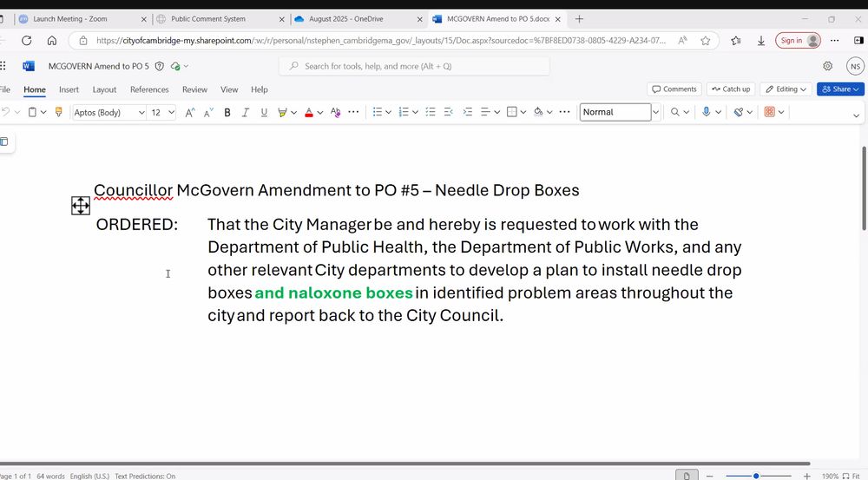Click the orange Add-ins grid icon
Image resolution: width=868 pixels, height=480 pixels.
pos(769,112)
